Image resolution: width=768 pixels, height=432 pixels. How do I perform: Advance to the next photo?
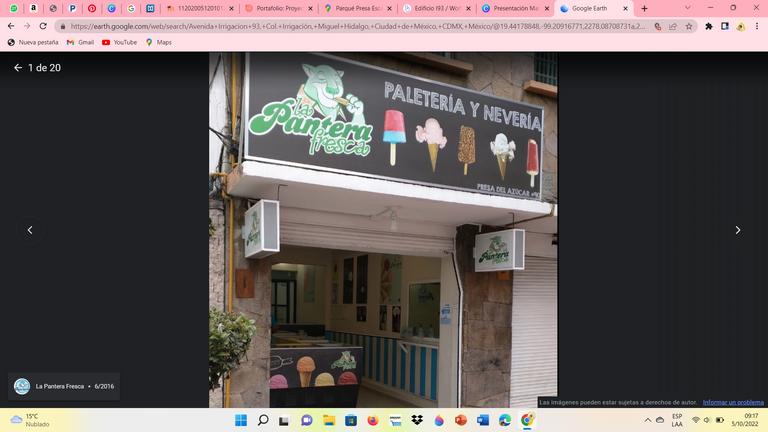(738, 230)
